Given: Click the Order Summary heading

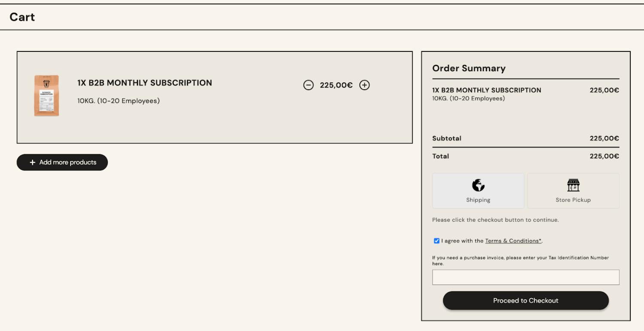Looking at the screenshot, I should (x=469, y=68).
